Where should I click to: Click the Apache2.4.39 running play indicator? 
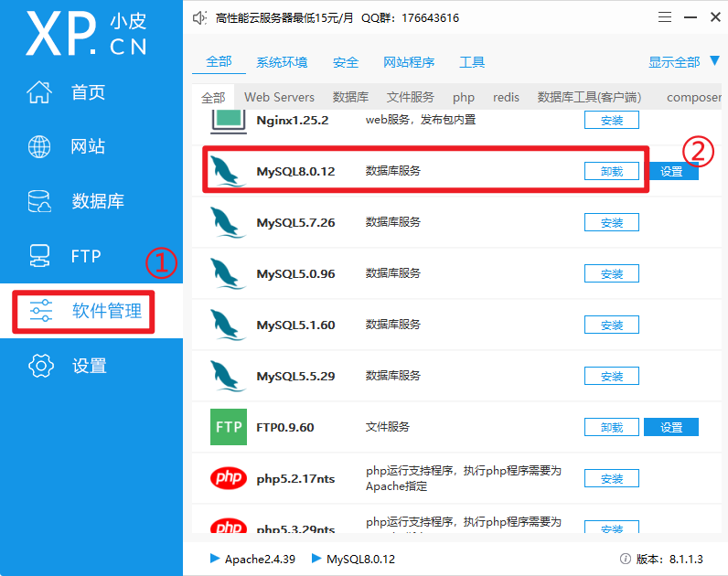215,558
